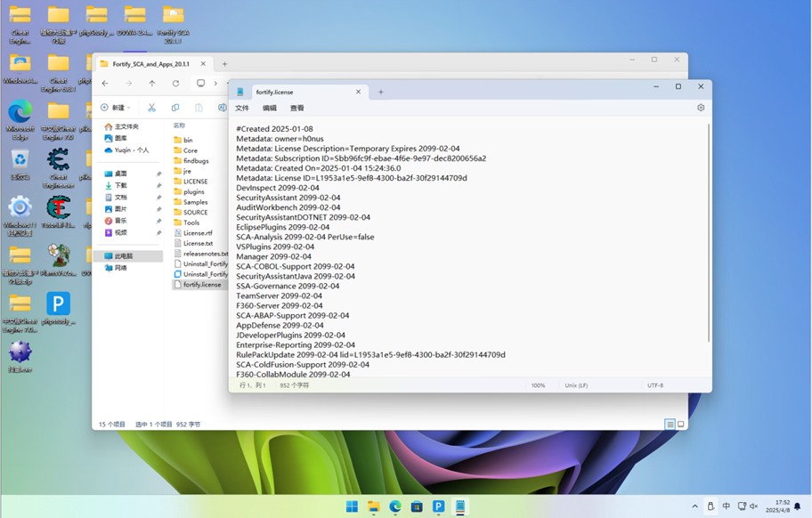Click the Unix (LF) line ending status
The image size is (812, 518).
pos(576,385)
